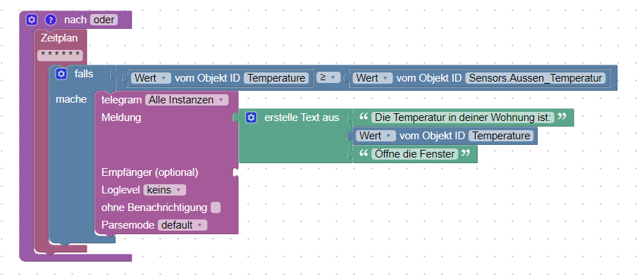Edit the 'Öffne die Fenster' text field
Image resolution: width=644 pixels, height=275 pixels.
tap(414, 154)
